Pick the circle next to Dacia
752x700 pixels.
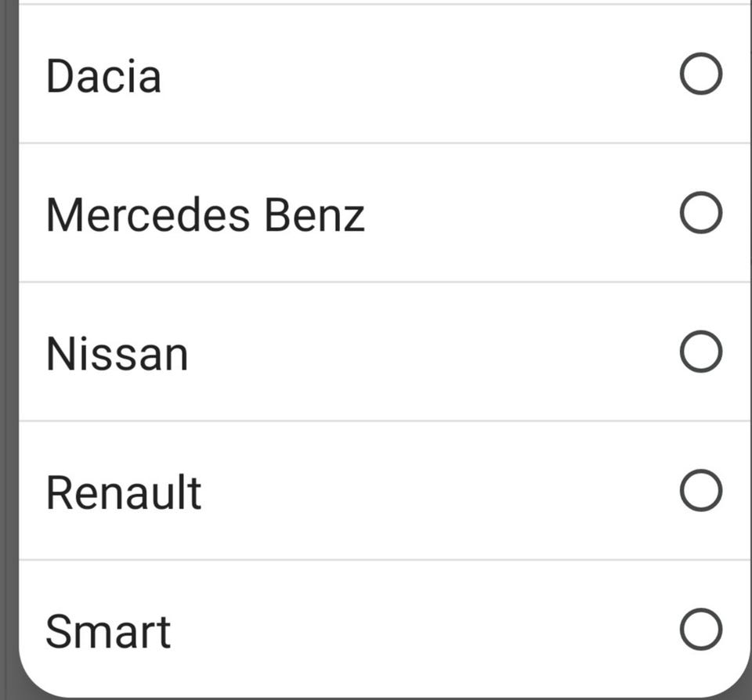(700, 74)
